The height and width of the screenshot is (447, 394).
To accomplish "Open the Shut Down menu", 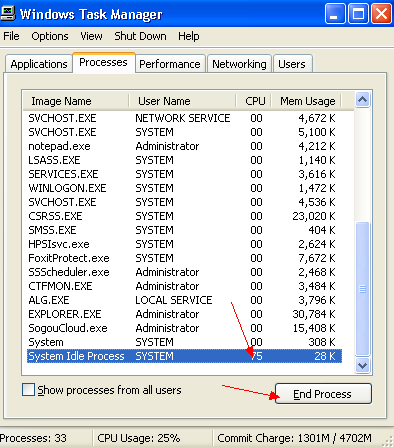I will point(140,36).
